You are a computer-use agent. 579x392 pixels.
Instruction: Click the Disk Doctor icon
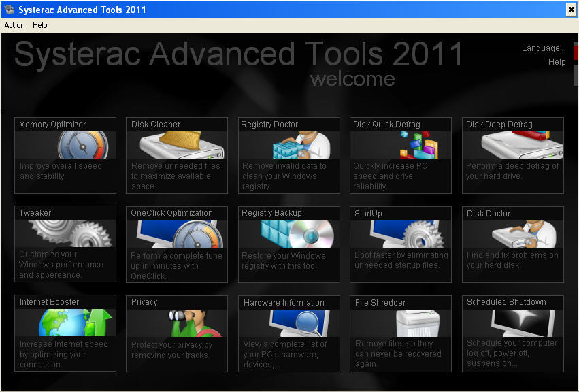pos(524,234)
